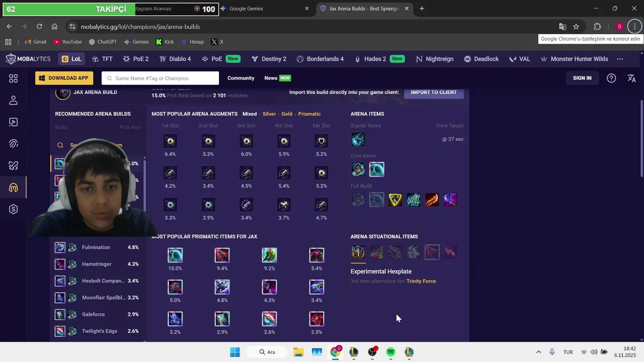Open the PoE 2 game menu
Image resolution: width=644 pixels, height=362 pixels.
click(136, 59)
